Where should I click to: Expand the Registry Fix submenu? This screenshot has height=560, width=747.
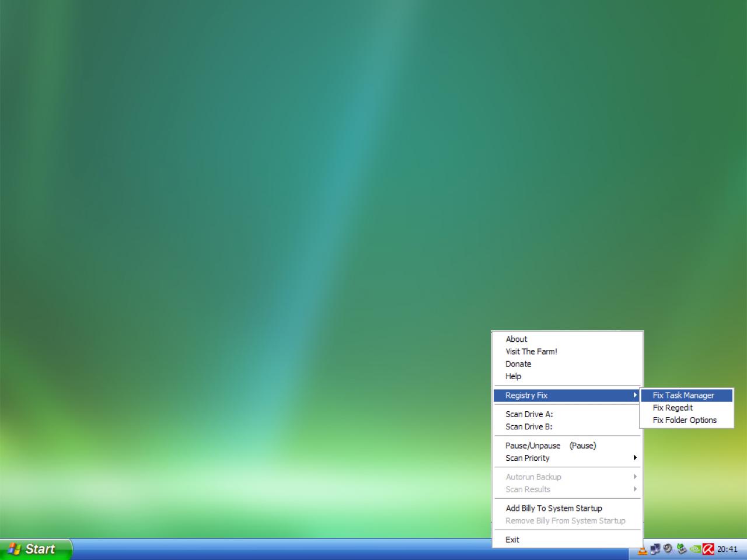pyautogui.click(x=567, y=395)
